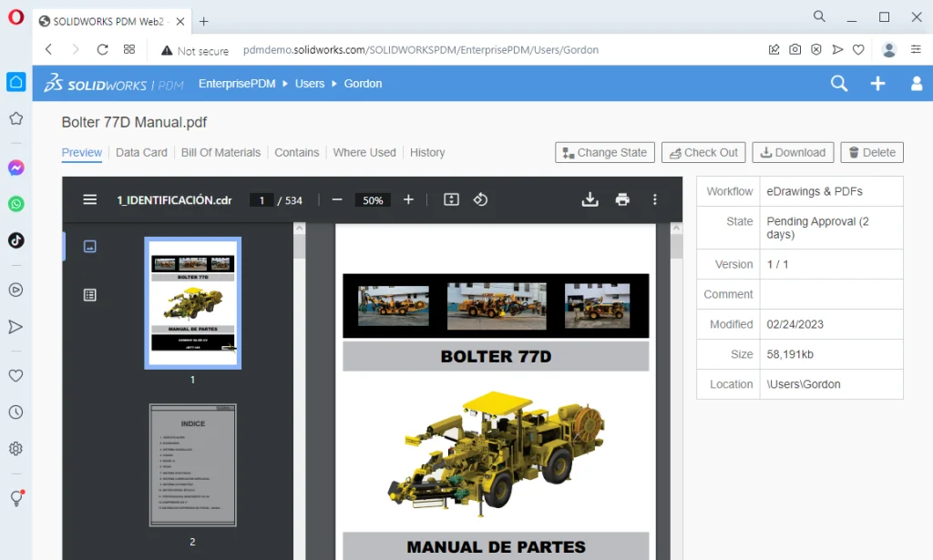Open the PDF viewer hamburger menu
The image size is (933, 560).
(x=89, y=199)
